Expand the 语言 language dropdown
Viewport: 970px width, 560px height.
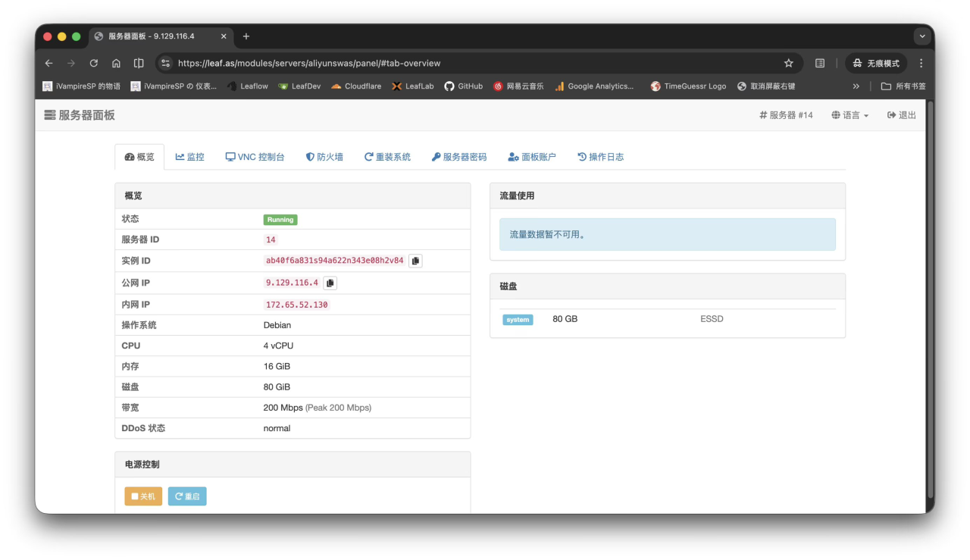(x=850, y=115)
